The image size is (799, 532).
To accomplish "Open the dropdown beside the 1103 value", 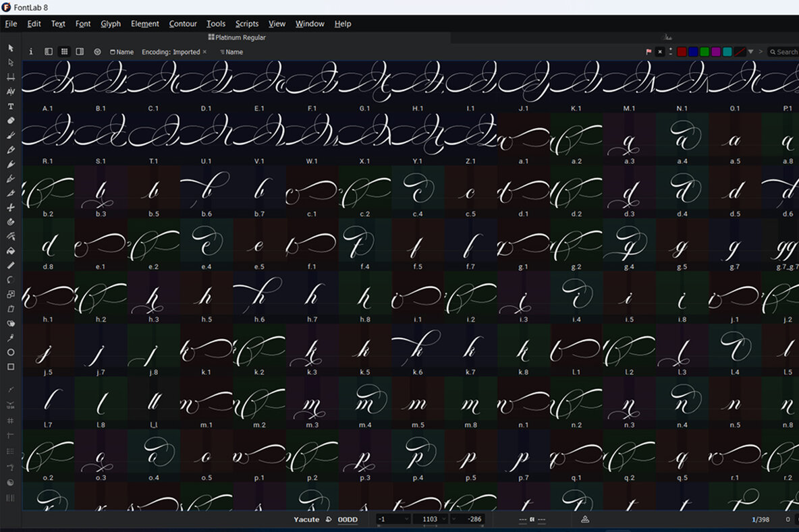I will pyautogui.click(x=443, y=519).
